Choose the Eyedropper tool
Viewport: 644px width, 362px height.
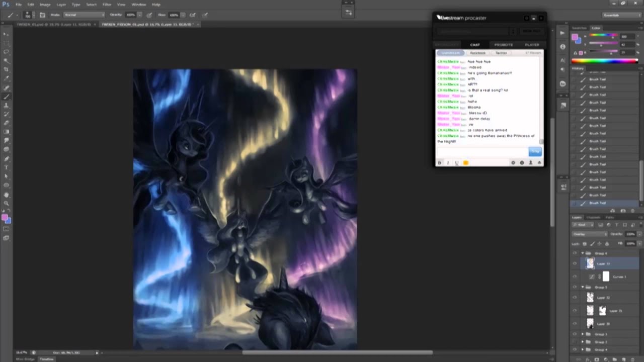point(6,78)
